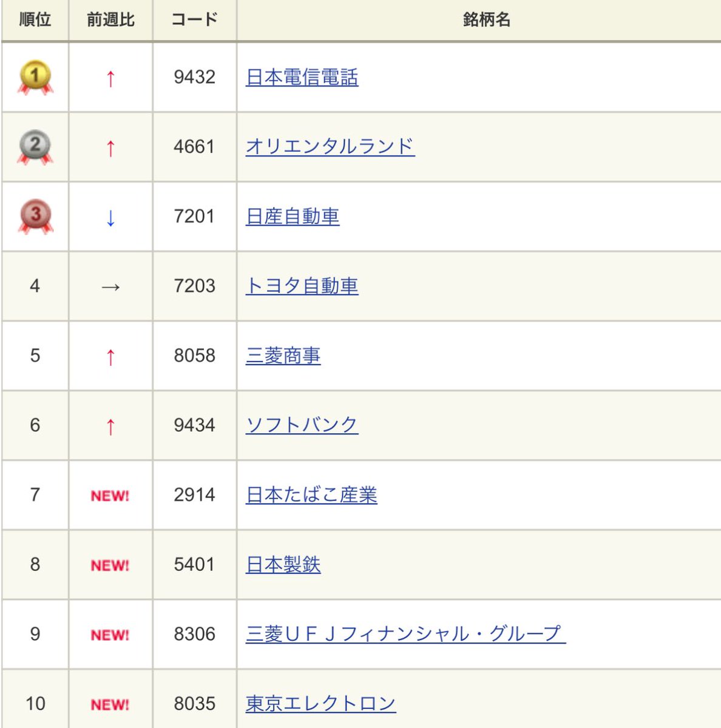Click the silver second-place medal icon
This screenshot has width=721, height=728.
click(x=35, y=147)
